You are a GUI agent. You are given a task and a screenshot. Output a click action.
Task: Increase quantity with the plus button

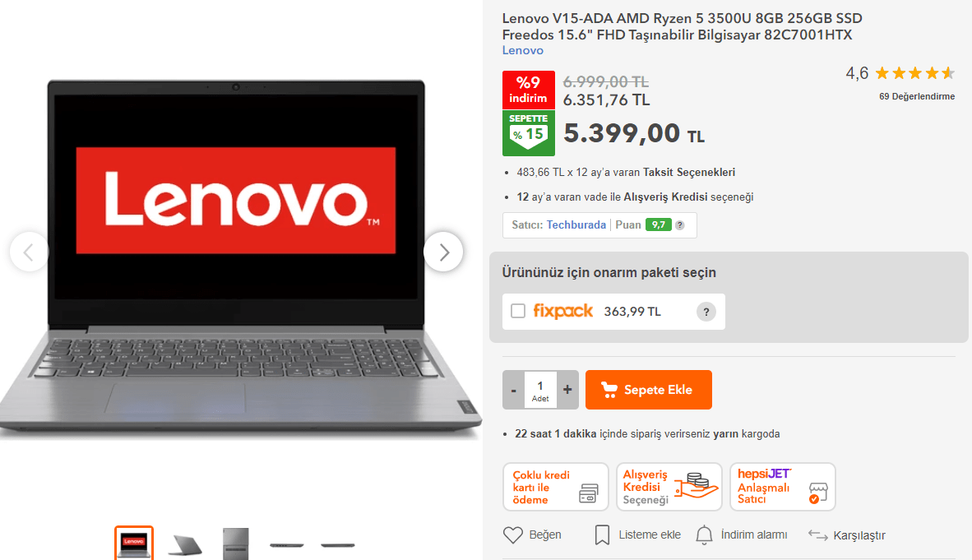coord(567,390)
